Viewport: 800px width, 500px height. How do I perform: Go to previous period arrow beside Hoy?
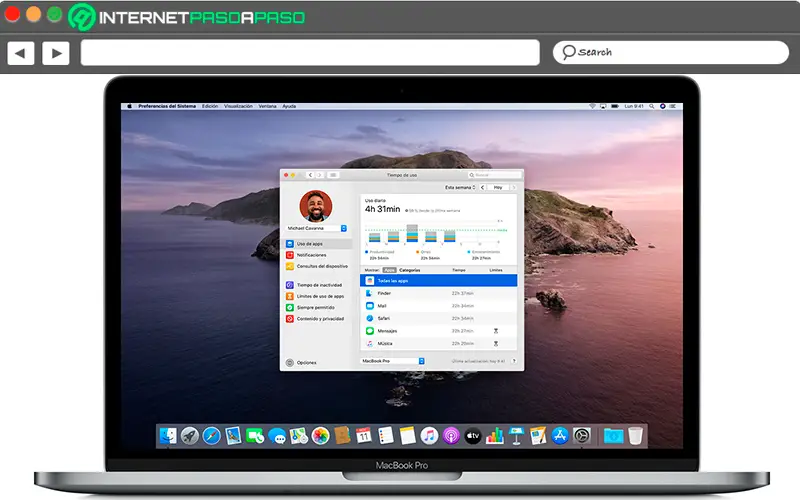point(483,187)
